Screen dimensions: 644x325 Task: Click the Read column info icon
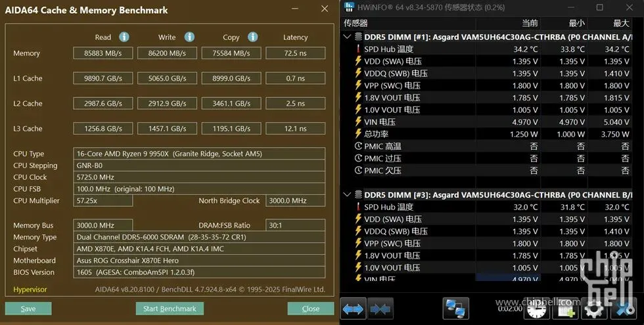coord(124,37)
